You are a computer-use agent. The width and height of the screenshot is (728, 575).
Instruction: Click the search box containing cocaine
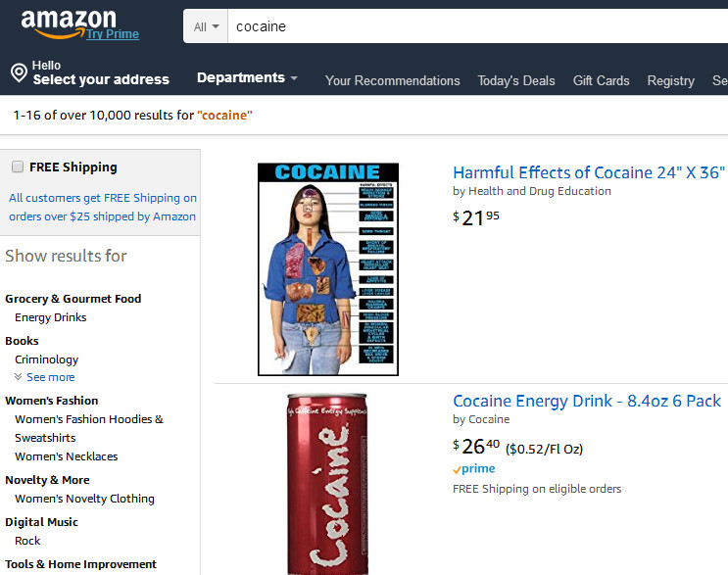[x=470, y=26]
